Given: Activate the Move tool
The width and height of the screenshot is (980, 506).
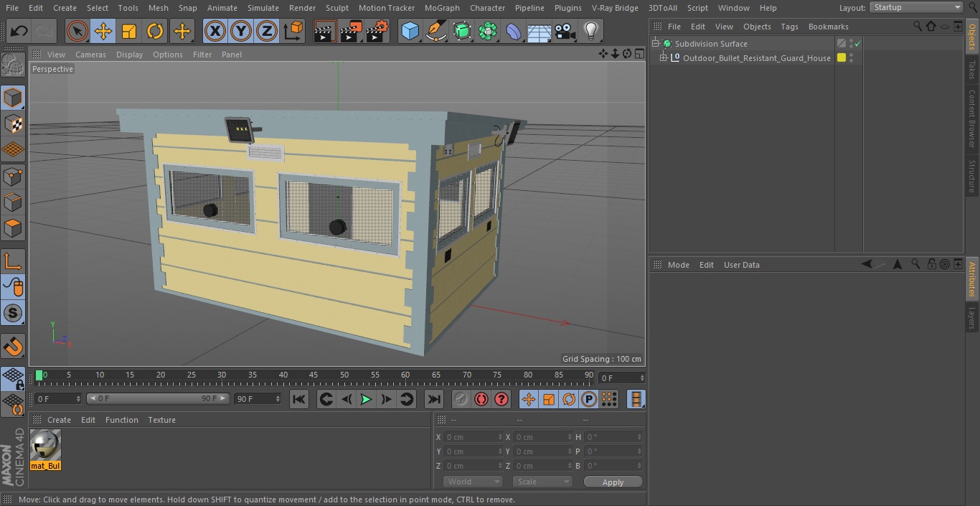Looking at the screenshot, I should click(x=103, y=31).
